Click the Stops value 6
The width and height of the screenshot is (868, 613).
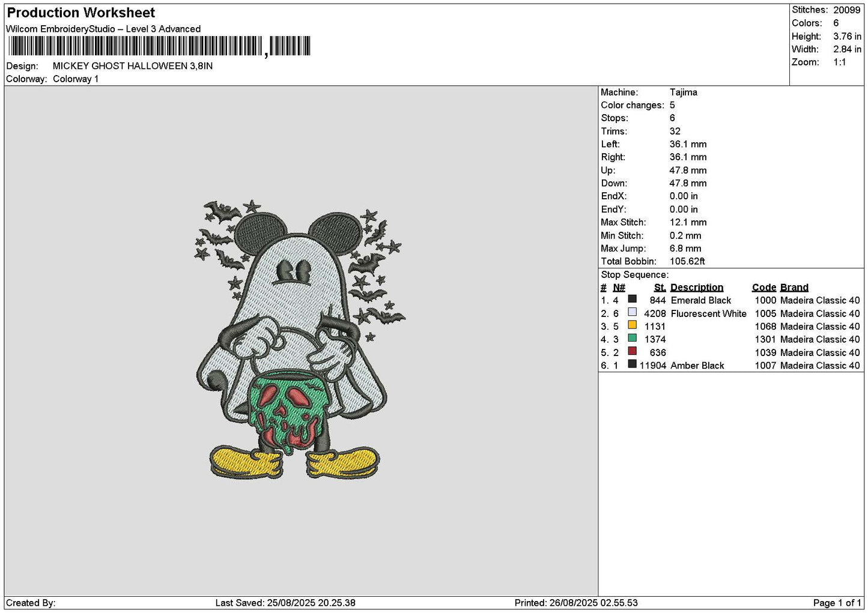[x=673, y=118]
